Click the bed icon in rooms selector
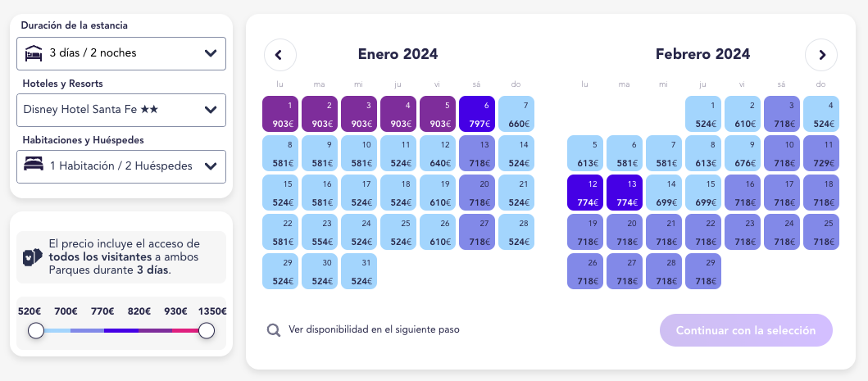868x381 pixels. click(x=34, y=166)
